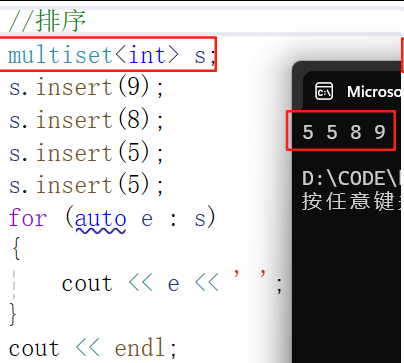Click the cout << e << ' '; line
This screenshot has width=404, height=363.
click(x=172, y=283)
